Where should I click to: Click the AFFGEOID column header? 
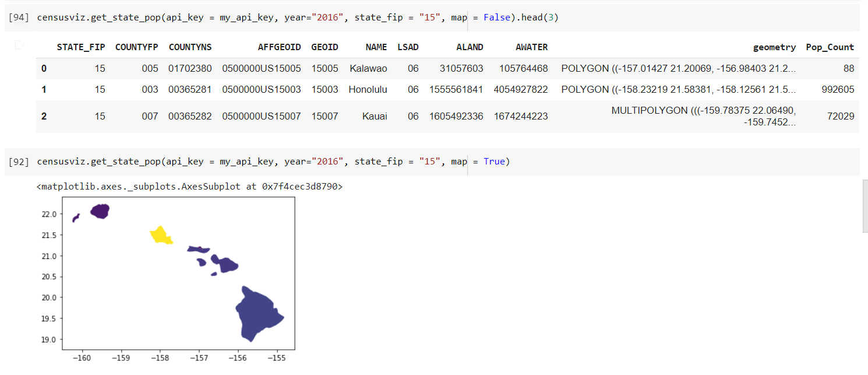279,47
